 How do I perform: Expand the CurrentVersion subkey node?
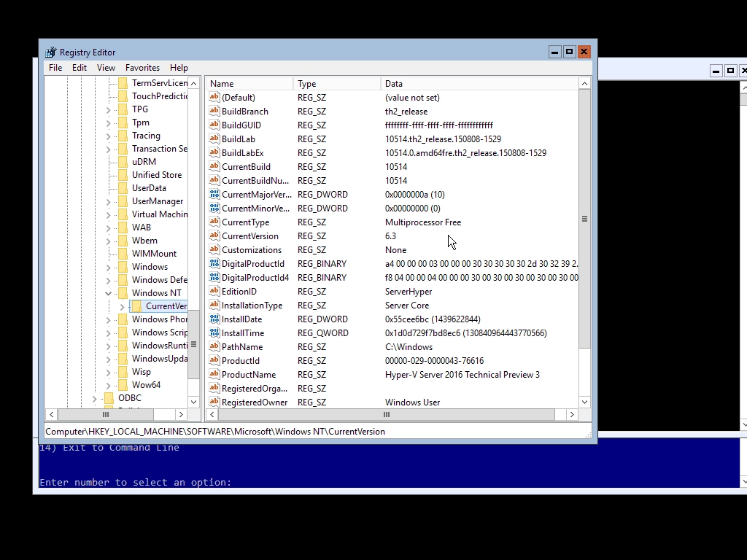coord(123,307)
